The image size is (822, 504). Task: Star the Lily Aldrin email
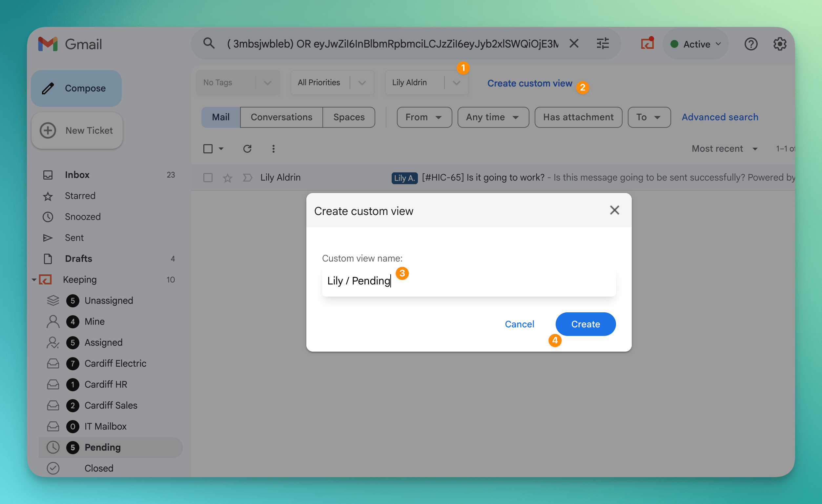point(228,178)
